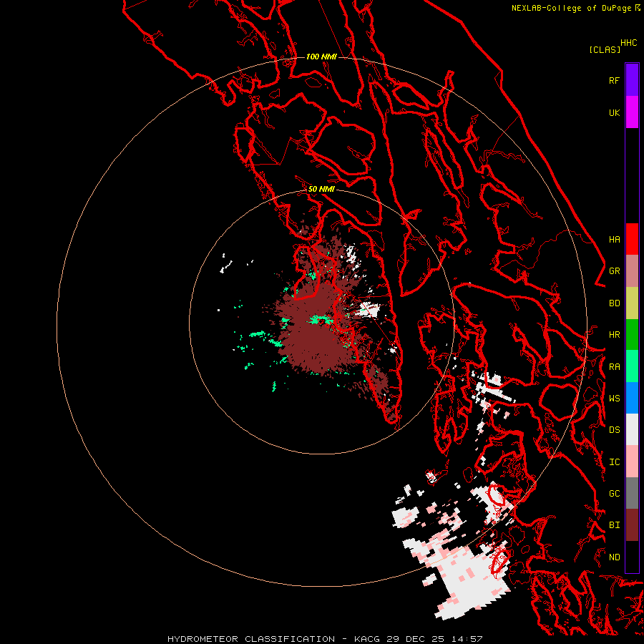Click the KACG station identifier
This screenshot has width=644, height=644.
click(x=368, y=639)
